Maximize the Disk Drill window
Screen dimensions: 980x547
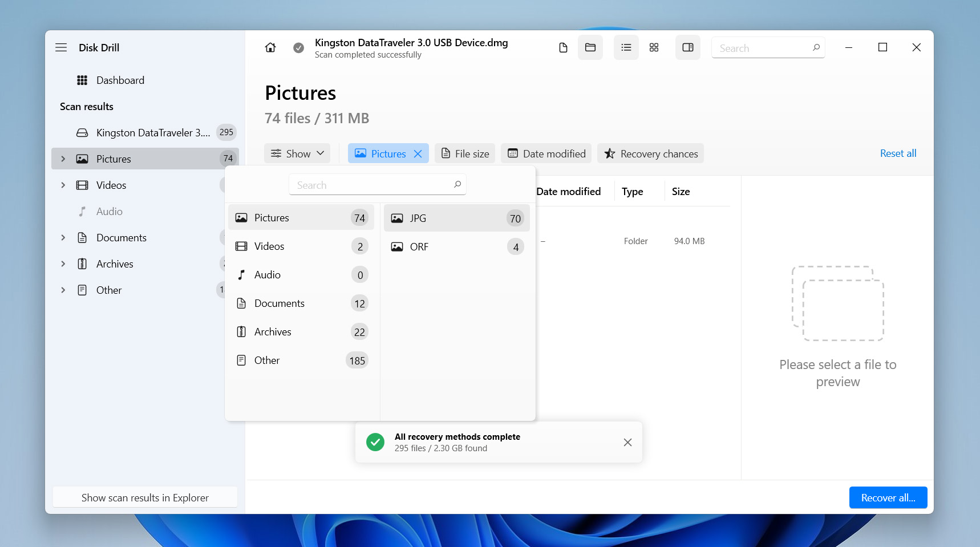coord(882,47)
